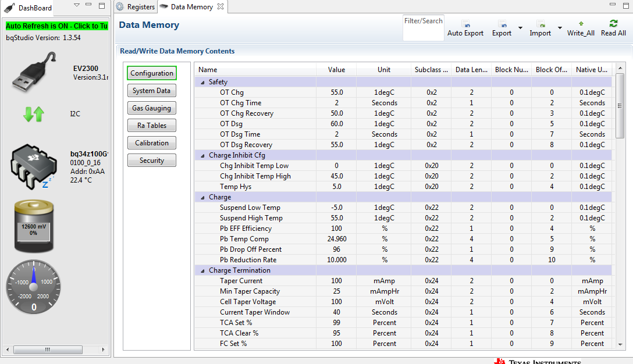The image size is (633, 364).
Task: Click the table vertical scrollbar thumb
Action: coord(620,106)
